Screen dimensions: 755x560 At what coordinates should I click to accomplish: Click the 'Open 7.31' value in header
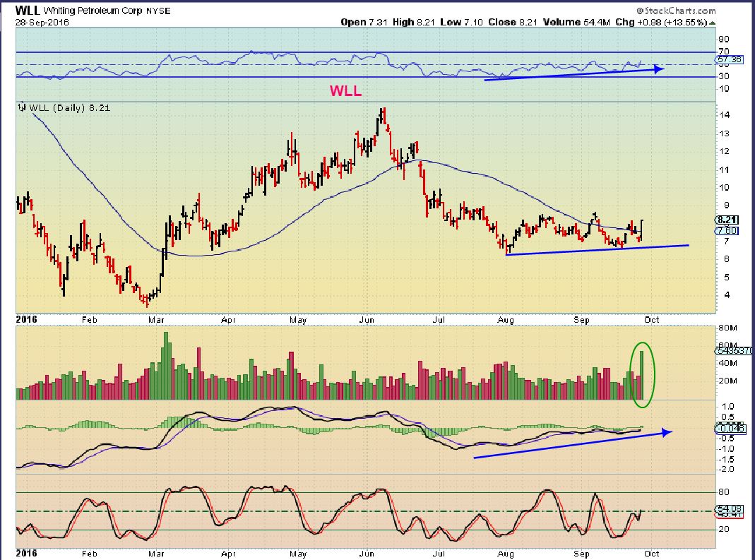364,22
